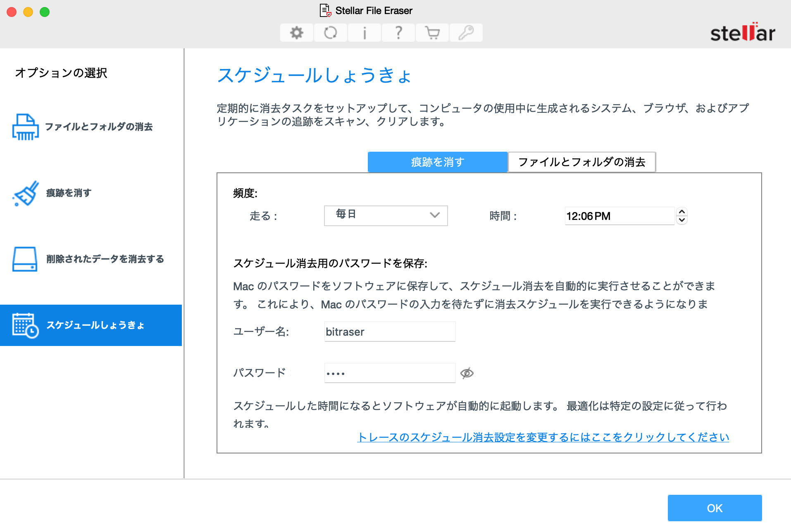Click the スケジュール消去用のパスワードを保存: heading
791x532 pixels.
point(330,263)
